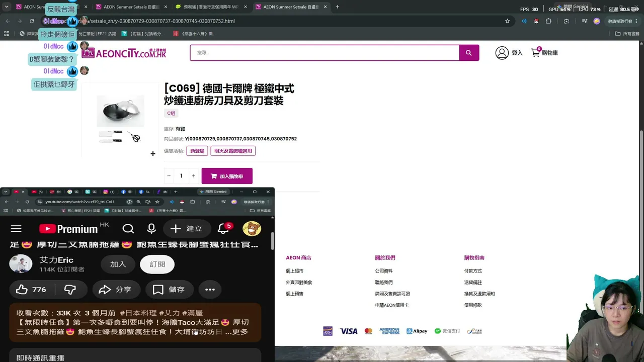Open 使用條款 footer link

[473, 305]
